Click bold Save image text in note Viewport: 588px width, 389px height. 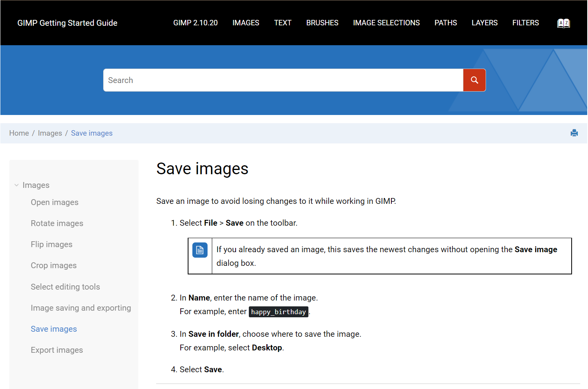coord(536,249)
